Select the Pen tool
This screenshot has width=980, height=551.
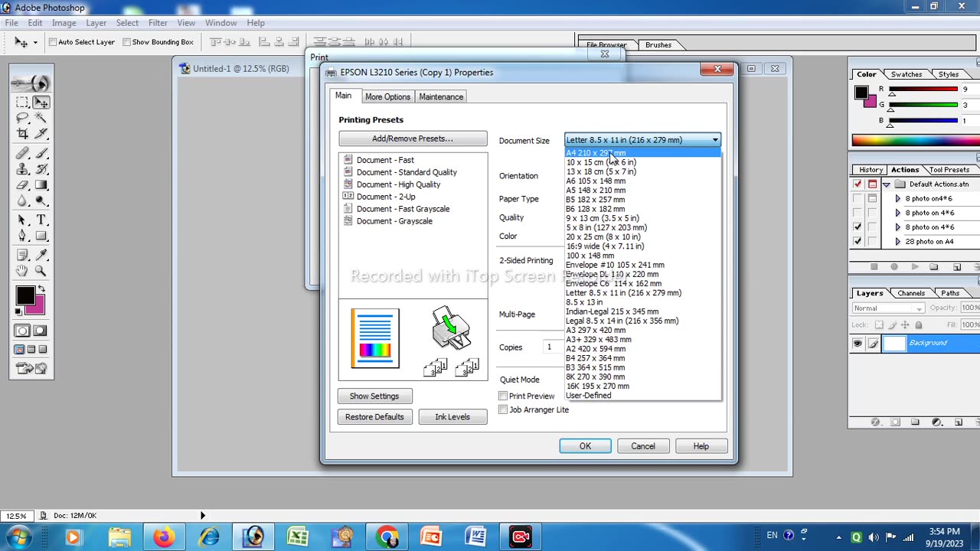pyautogui.click(x=22, y=236)
